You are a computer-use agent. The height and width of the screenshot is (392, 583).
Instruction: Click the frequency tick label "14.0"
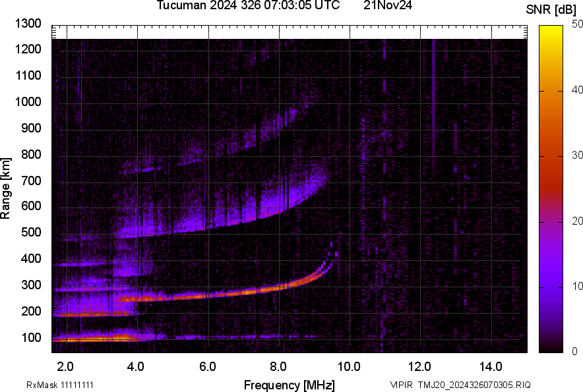491,367
